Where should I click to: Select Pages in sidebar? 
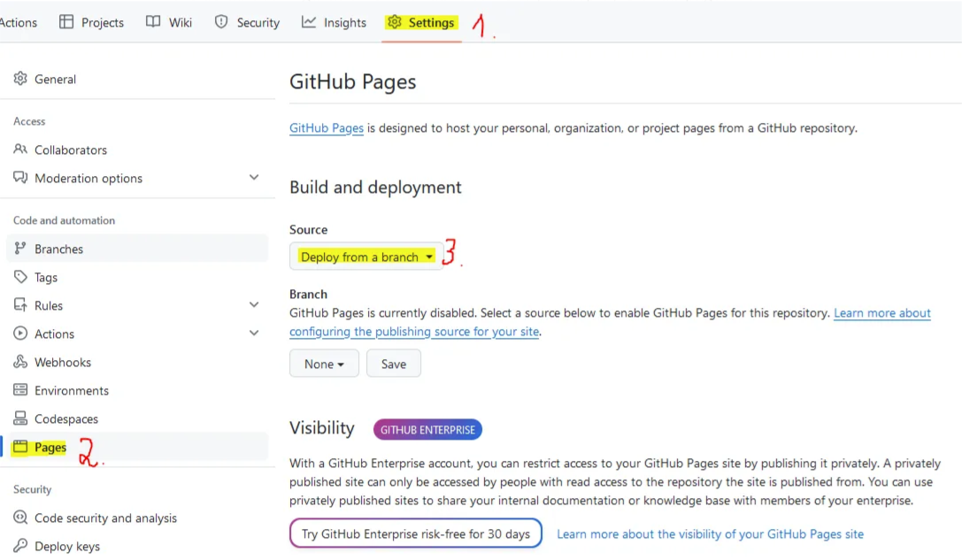[x=50, y=447]
